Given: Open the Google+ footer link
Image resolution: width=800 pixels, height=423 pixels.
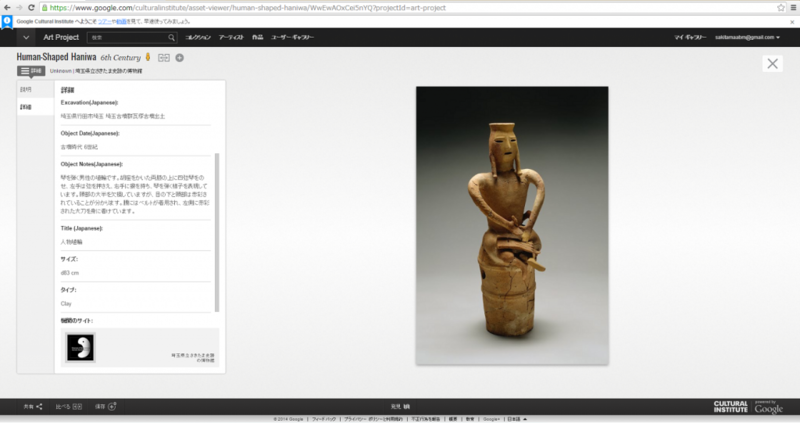Looking at the screenshot, I should 491,419.
